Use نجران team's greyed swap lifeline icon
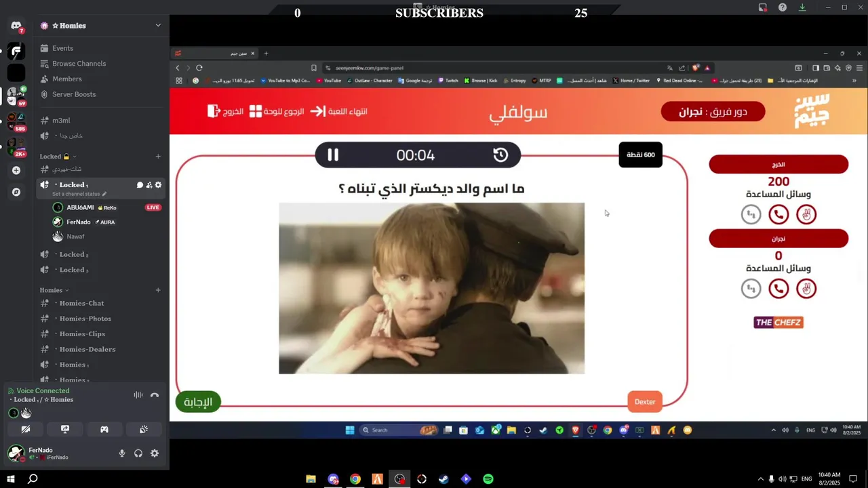Viewport: 868px width, 488px height. [751, 289]
